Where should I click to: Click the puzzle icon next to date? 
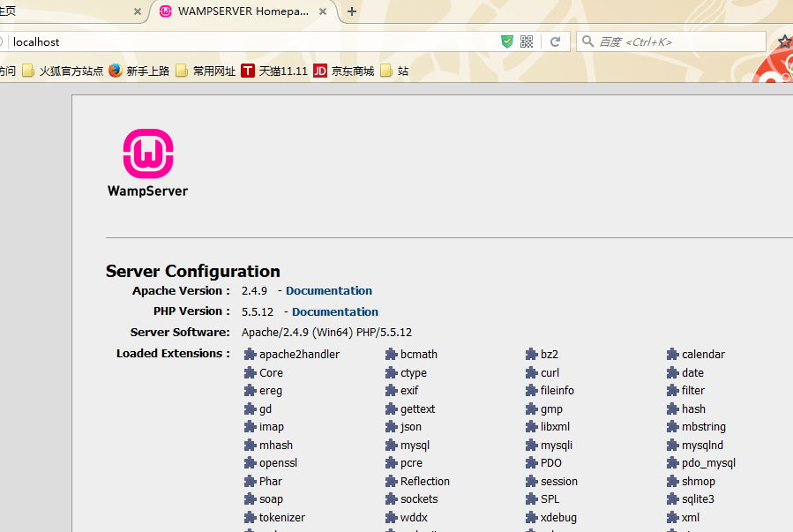672,372
